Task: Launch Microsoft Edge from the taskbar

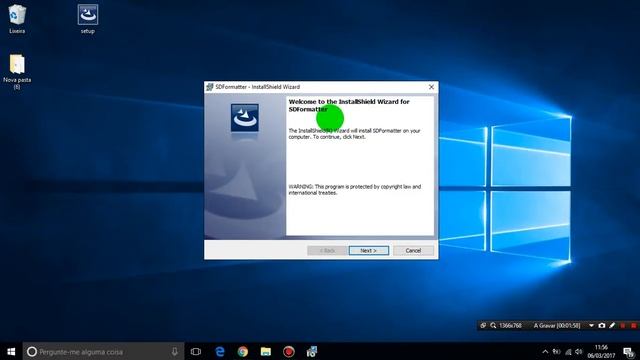Action: pos(220,351)
